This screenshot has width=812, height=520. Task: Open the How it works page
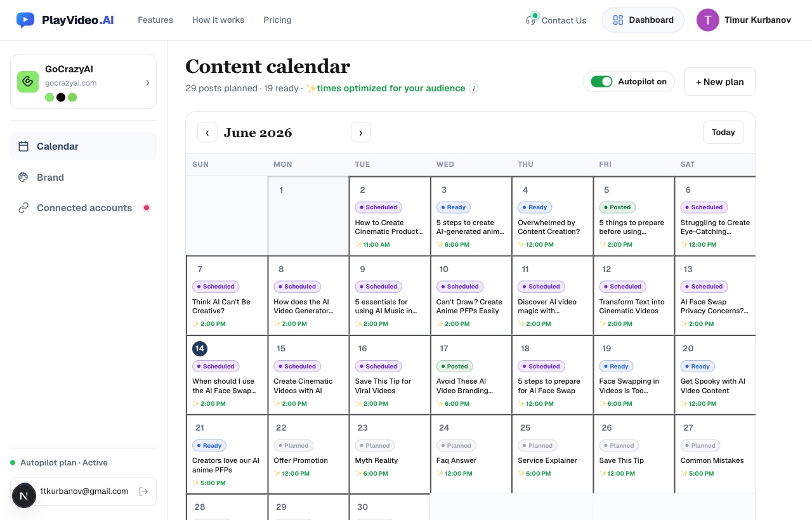coord(218,20)
